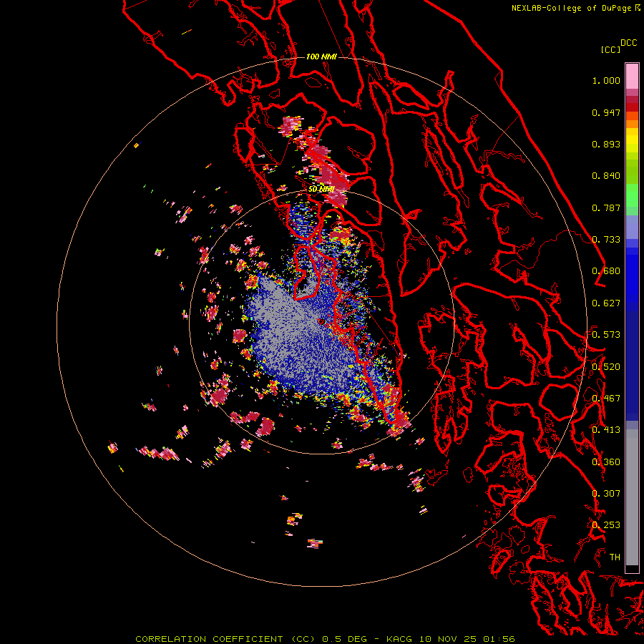Select the 0.627 color scale value
The width and height of the screenshot is (644, 644).
[606, 303]
